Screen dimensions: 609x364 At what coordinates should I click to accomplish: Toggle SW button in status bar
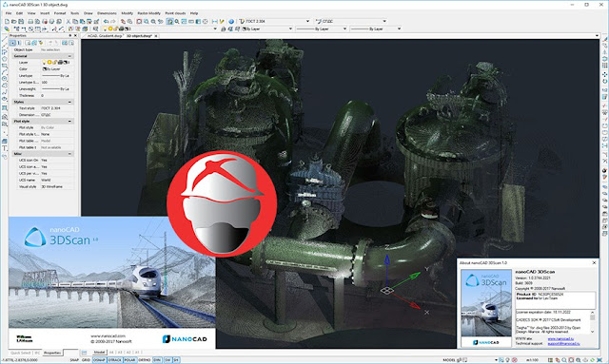coord(167,360)
